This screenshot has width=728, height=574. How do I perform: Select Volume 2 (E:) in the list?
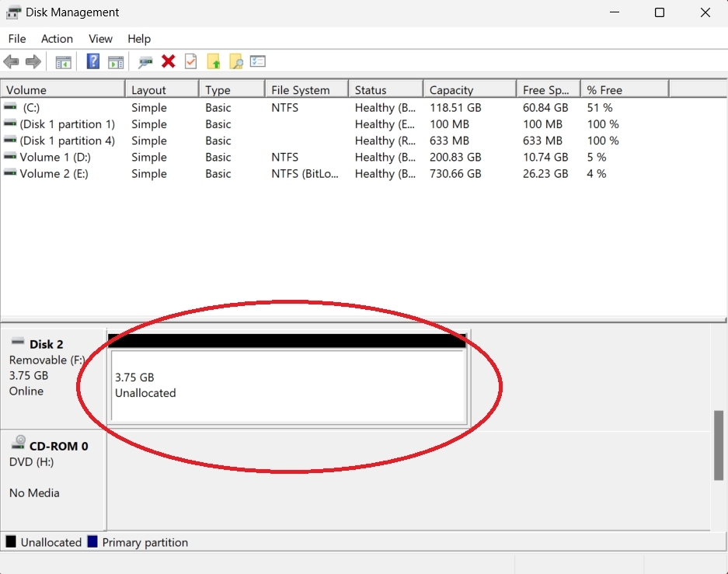[53, 174]
